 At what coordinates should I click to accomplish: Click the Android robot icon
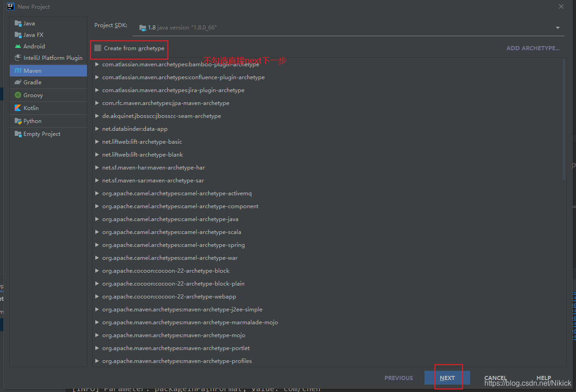(18, 46)
